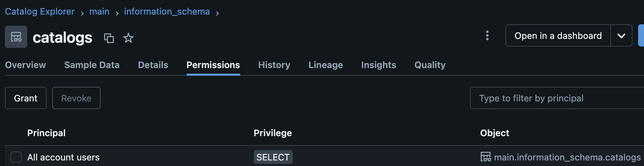Switch to the Overview tab
This screenshot has height=166, width=644.
[25, 65]
